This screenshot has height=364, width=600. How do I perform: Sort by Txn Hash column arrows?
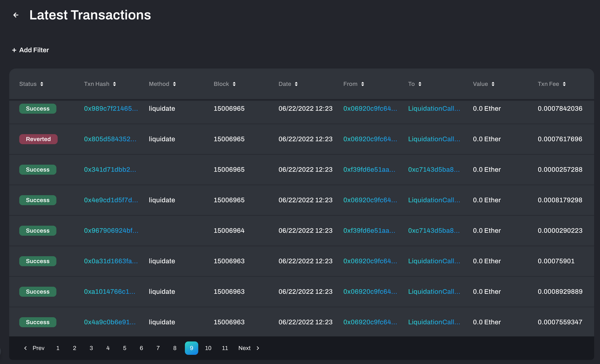[114, 84]
